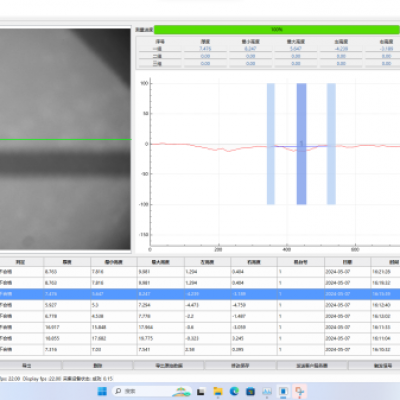Open the Windows Start menu
The image size is (400, 400).
(x=102, y=391)
